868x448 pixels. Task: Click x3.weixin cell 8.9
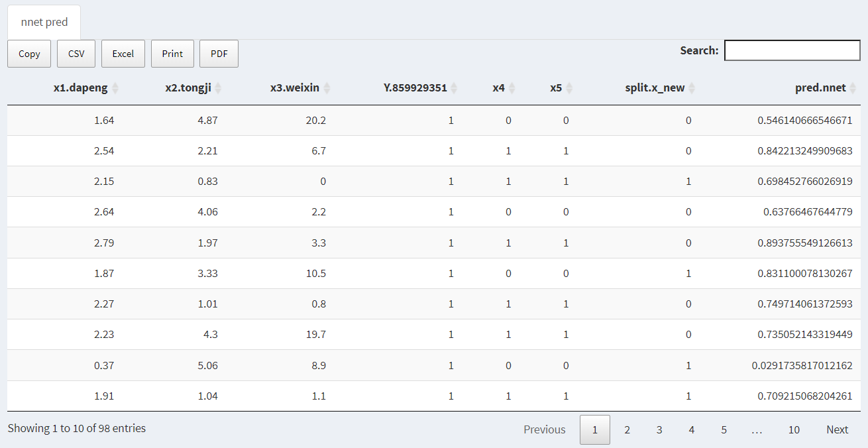click(319, 365)
